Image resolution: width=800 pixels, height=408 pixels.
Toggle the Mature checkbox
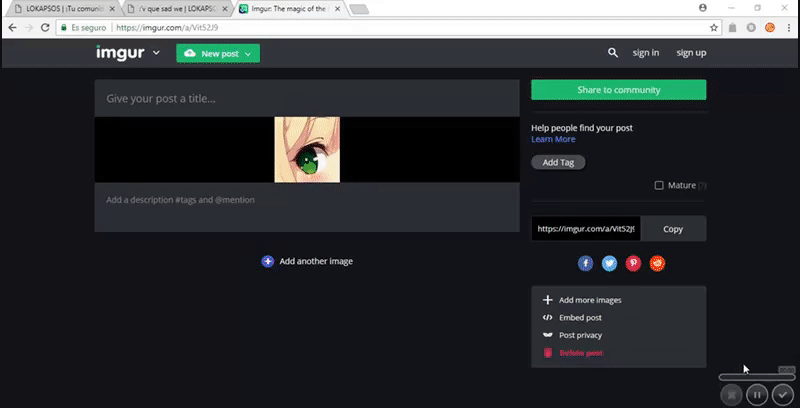659,185
